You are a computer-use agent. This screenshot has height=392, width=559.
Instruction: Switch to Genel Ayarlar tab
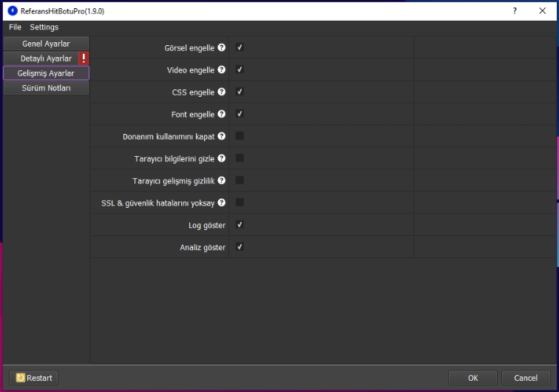pos(46,44)
